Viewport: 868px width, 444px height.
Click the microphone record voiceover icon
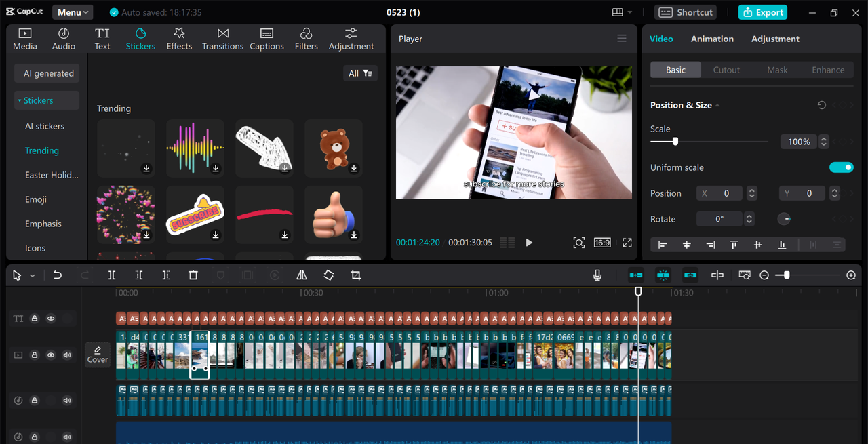[x=597, y=275]
